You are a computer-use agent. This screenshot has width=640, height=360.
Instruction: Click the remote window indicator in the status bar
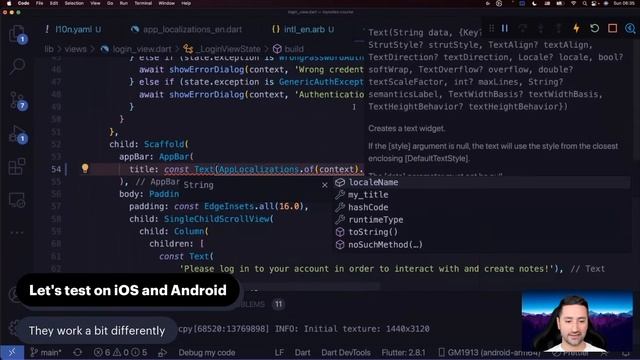[x=12, y=352]
